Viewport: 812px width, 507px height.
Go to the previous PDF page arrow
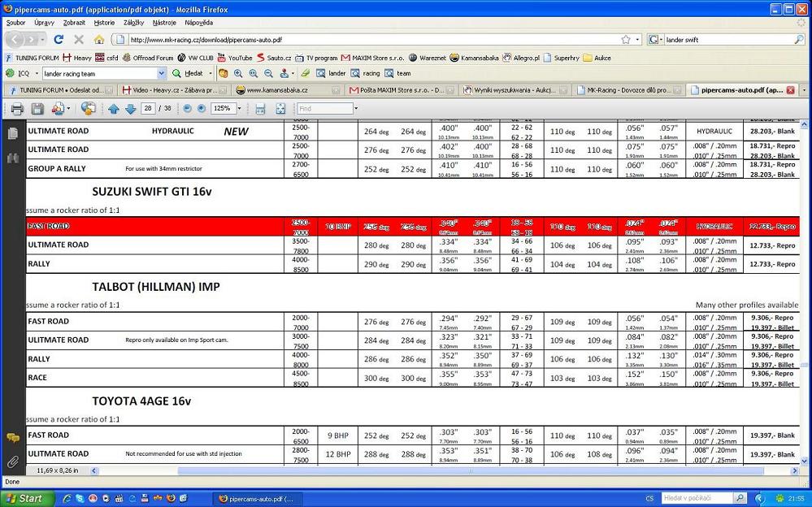point(114,109)
